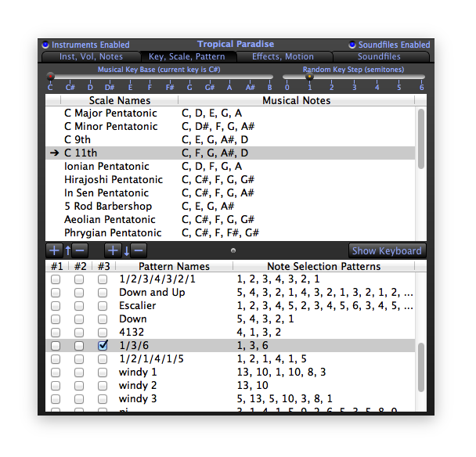The image size is (476, 457).
Task: Check #1 box for windy 2 pattern
Action: point(56,386)
